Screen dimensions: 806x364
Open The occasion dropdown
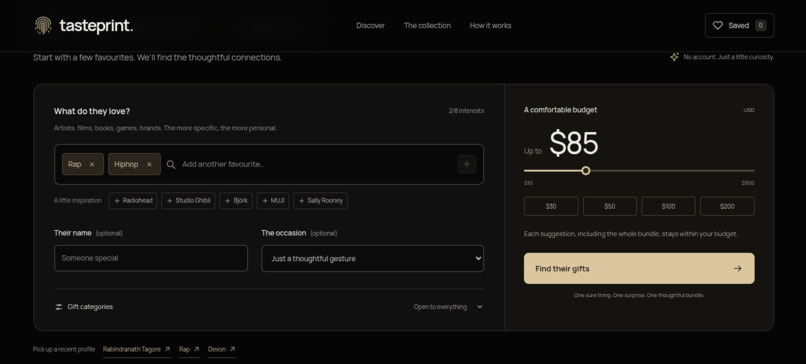(x=373, y=259)
